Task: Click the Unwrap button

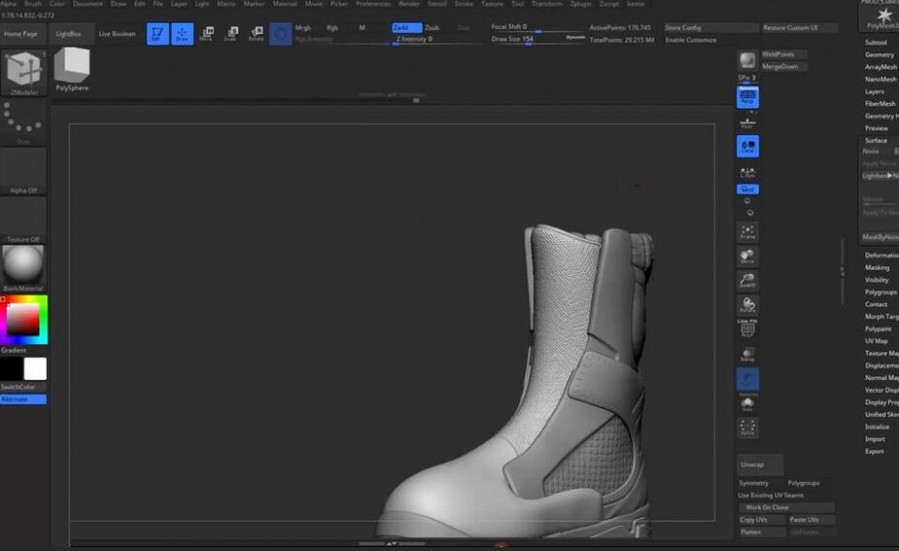Action: pos(759,464)
